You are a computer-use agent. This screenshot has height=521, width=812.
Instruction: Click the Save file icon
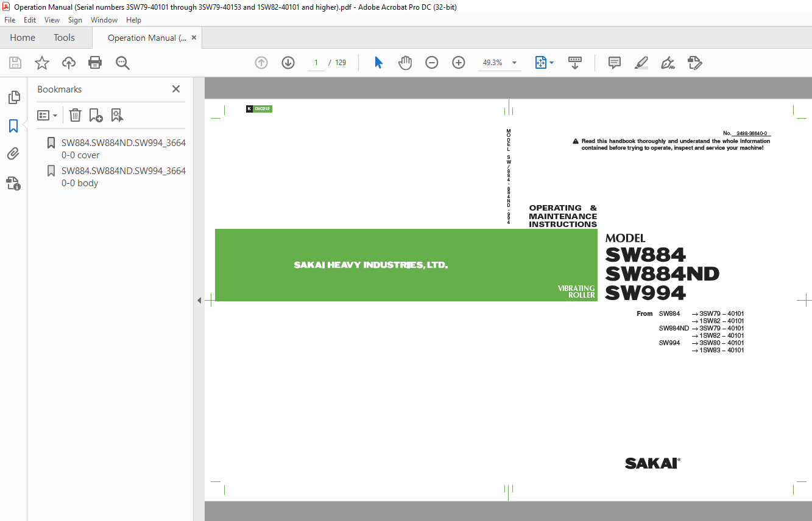(15, 63)
